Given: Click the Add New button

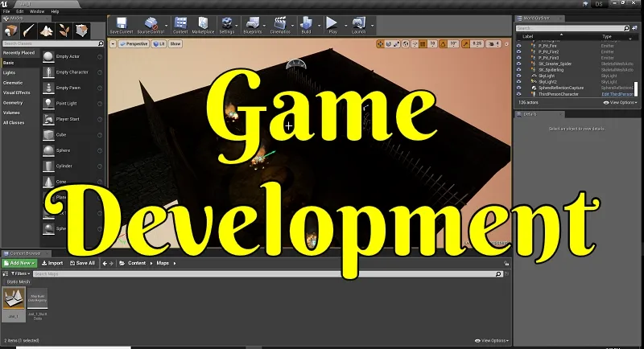Looking at the screenshot, I should pos(19,263).
